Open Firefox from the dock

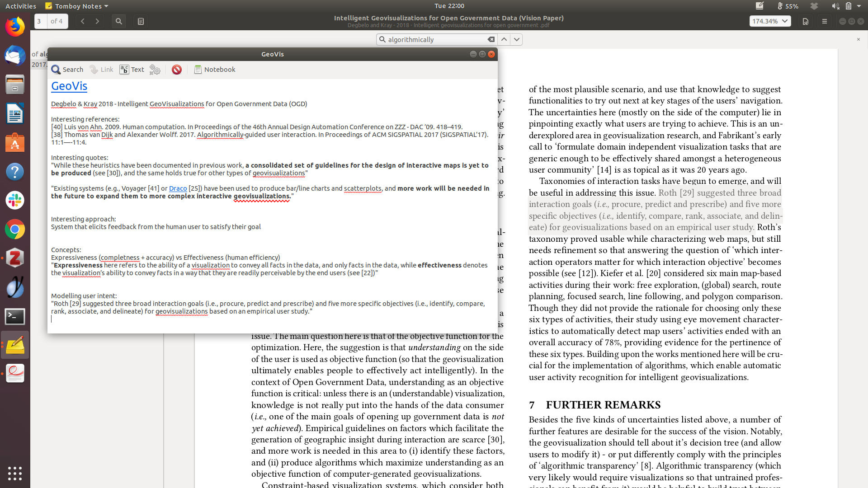pos(15,27)
